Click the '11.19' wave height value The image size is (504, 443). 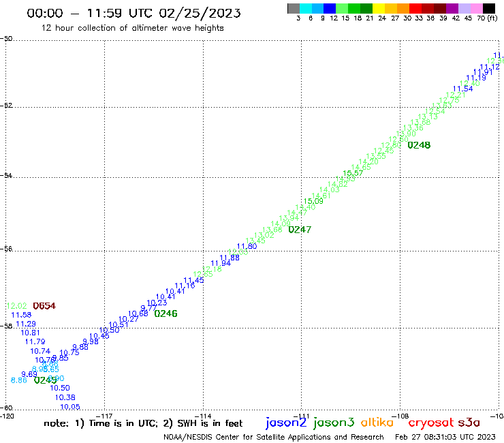tap(476, 78)
